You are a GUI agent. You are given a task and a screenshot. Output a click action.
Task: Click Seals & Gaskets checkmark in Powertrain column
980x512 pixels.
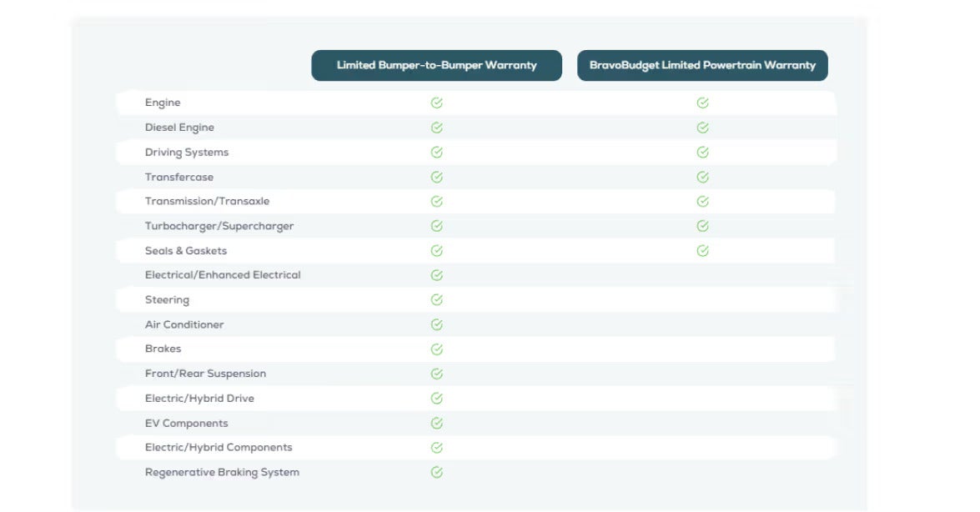pyautogui.click(x=702, y=250)
